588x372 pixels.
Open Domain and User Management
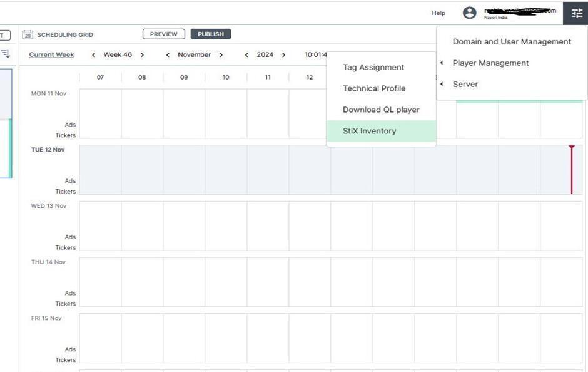[x=512, y=42]
